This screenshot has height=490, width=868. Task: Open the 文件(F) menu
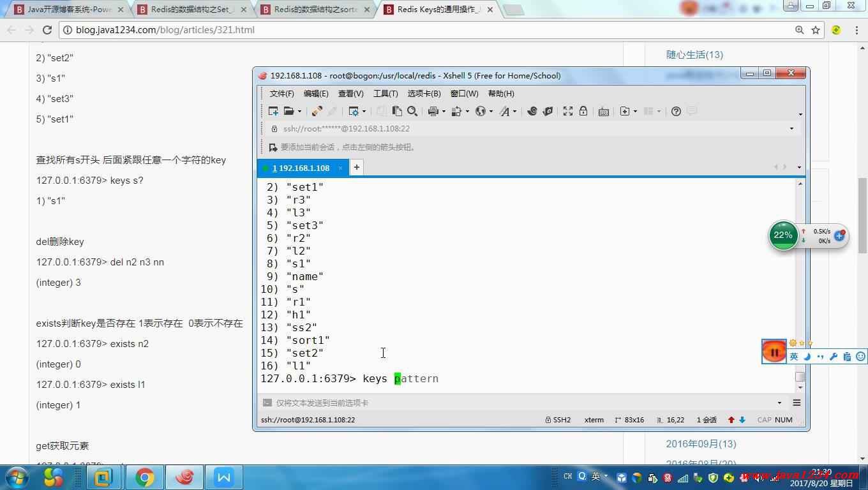coord(281,94)
